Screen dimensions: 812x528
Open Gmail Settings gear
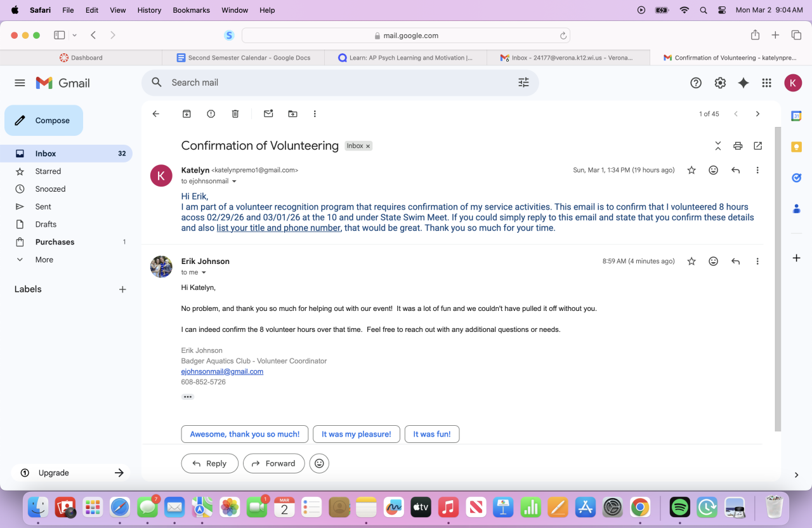click(720, 82)
